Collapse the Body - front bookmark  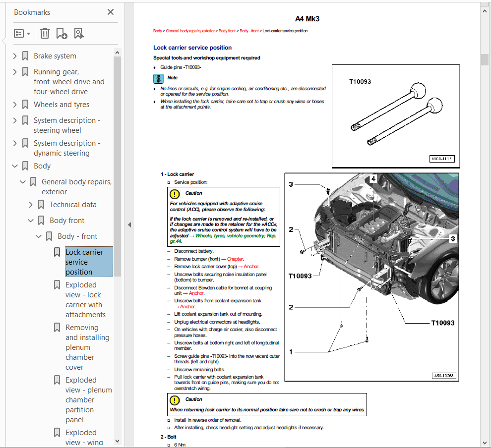[39, 236]
